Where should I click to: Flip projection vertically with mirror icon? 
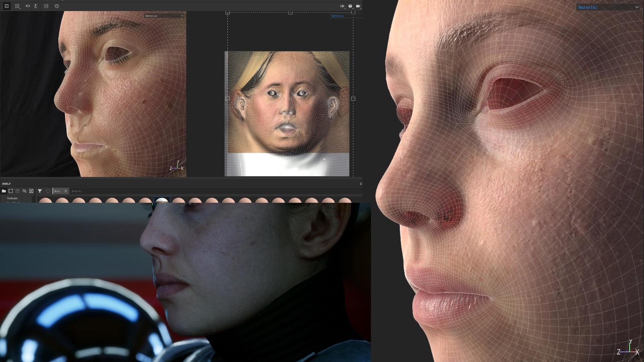click(x=35, y=6)
